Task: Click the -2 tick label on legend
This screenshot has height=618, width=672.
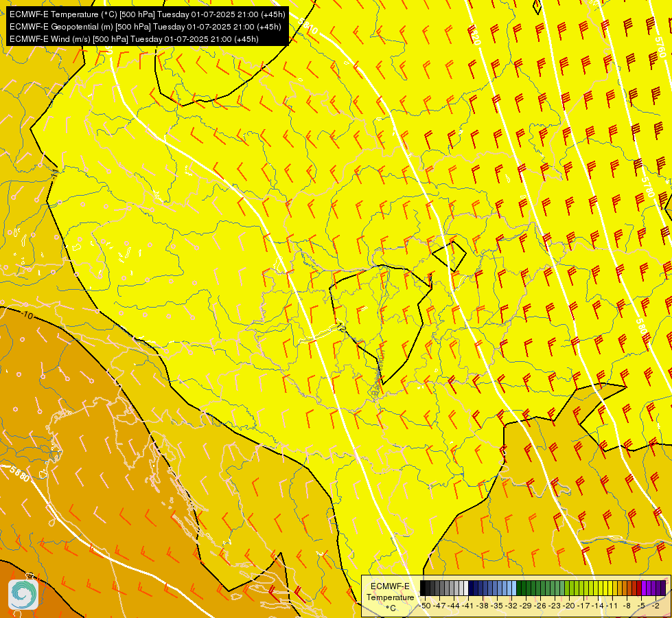Action: click(x=656, y=606)
